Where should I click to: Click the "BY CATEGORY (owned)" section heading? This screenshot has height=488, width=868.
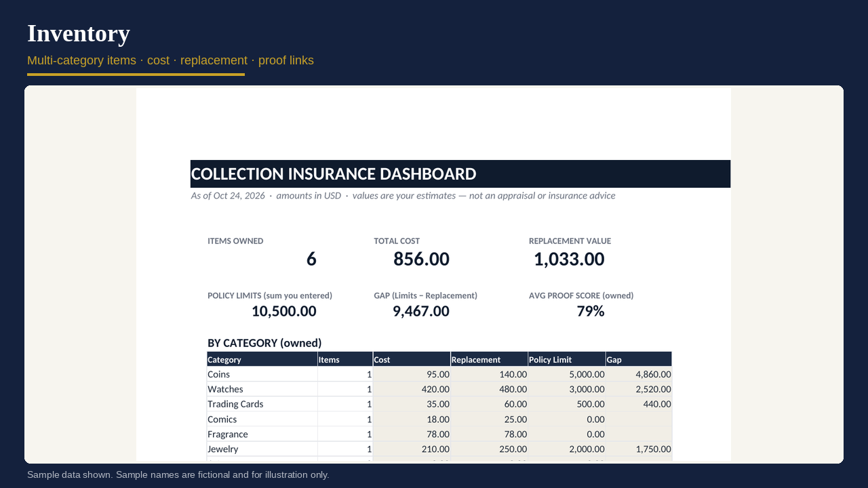click(x=264, y=343)
